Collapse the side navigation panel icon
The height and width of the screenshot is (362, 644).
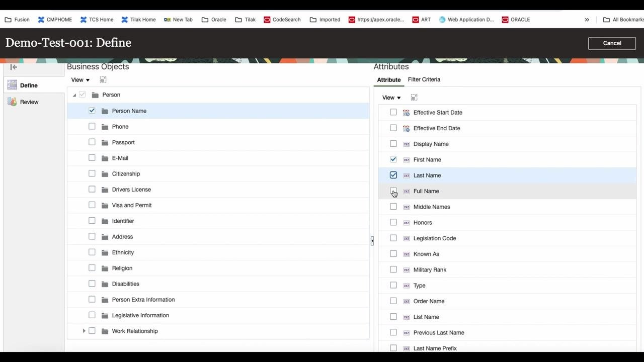coord(14,67)
